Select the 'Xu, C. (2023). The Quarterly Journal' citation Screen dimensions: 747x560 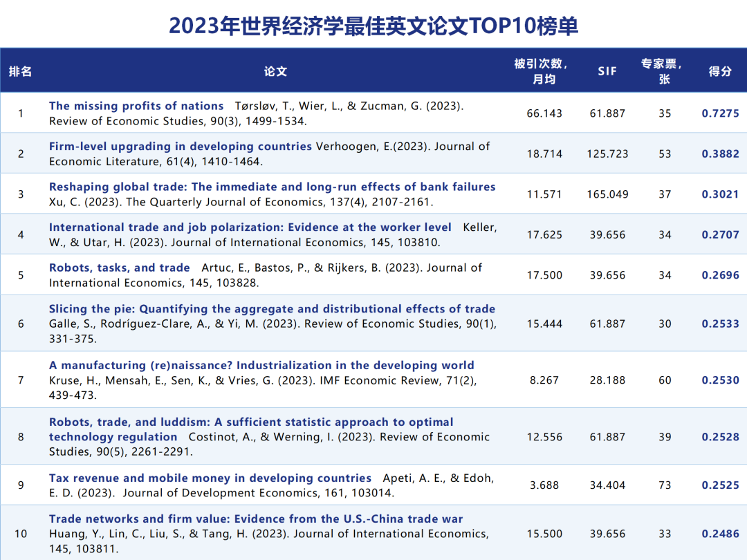click(x=241, y=202)
